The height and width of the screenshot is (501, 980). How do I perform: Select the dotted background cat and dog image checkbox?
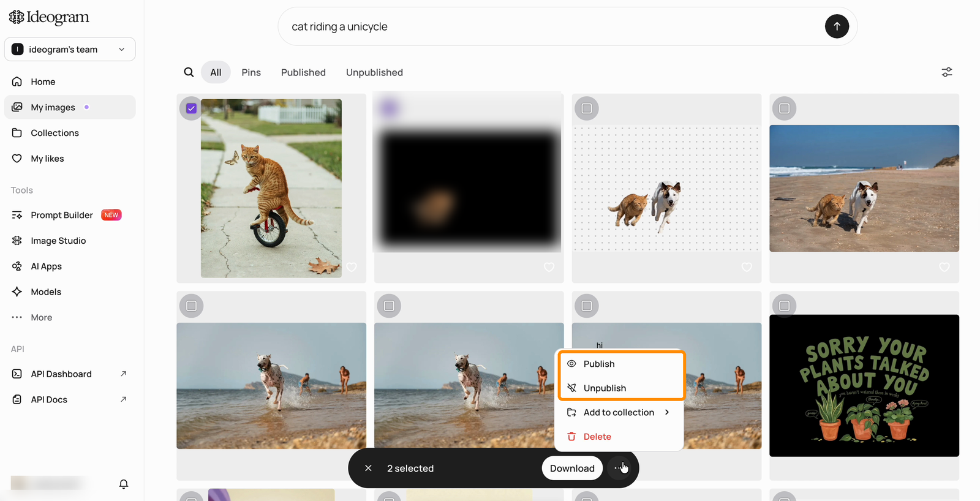[587, 108]
